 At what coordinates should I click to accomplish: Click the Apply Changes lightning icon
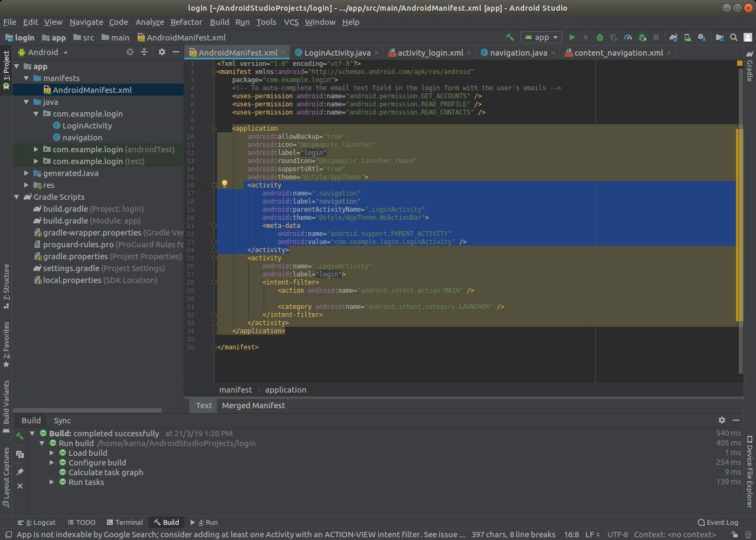[585, 37]
